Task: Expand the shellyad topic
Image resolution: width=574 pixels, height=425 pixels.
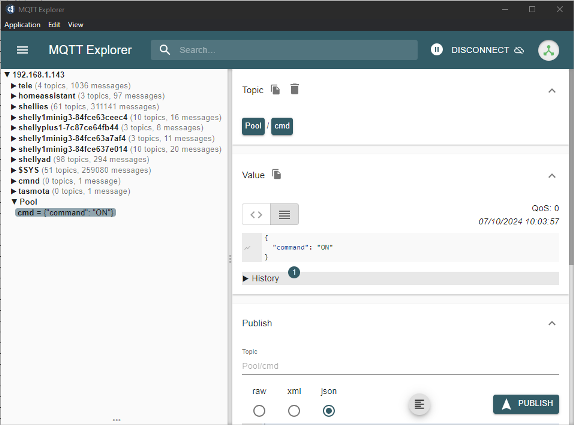Action: tap(14, 160)
